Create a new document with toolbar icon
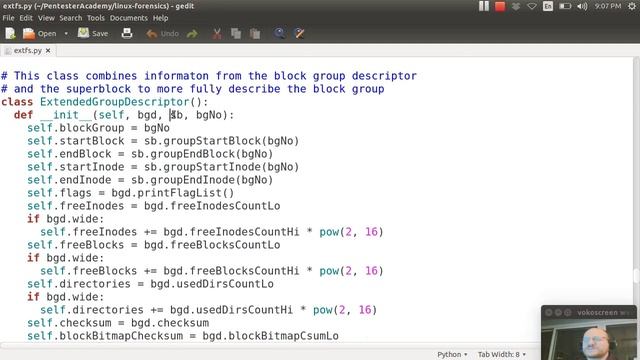This screenshot has height=360, width=640. [x=10, y=33]
